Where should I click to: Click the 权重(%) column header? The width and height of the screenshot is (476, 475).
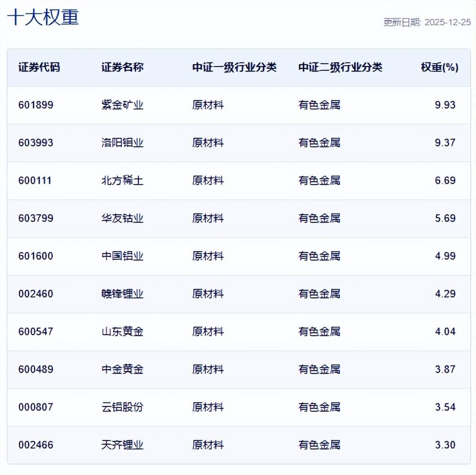[x=440, y=67]
